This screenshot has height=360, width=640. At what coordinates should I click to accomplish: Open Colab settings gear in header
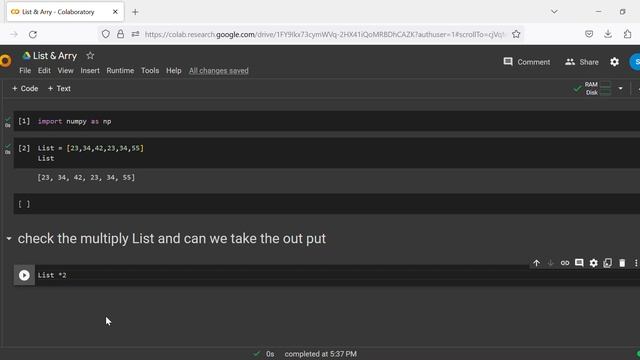coord(614,62)
